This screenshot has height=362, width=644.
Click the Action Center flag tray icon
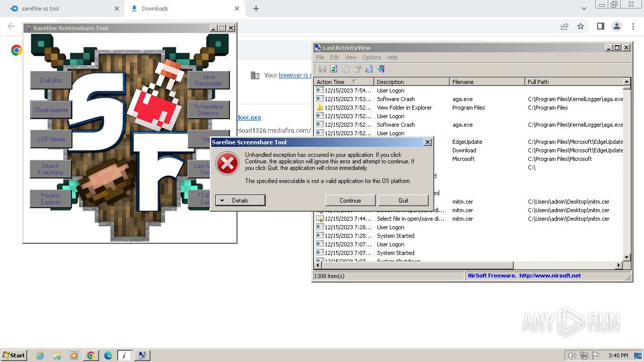pos(596,355)
